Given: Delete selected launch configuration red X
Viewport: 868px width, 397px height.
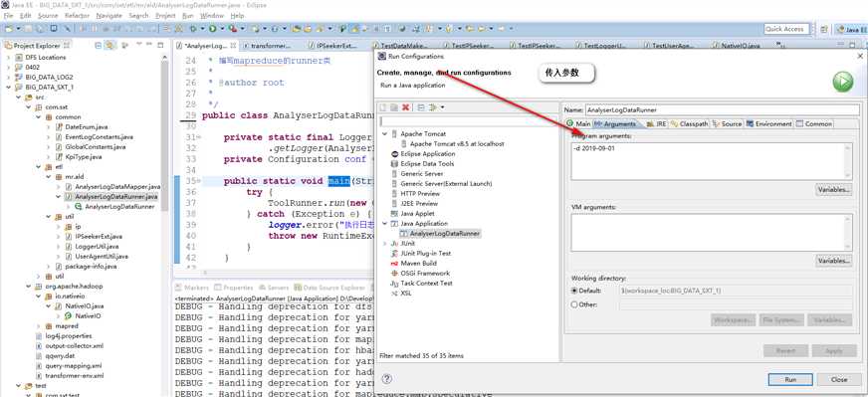Looking at the screenshot, I should coord(405,107).
